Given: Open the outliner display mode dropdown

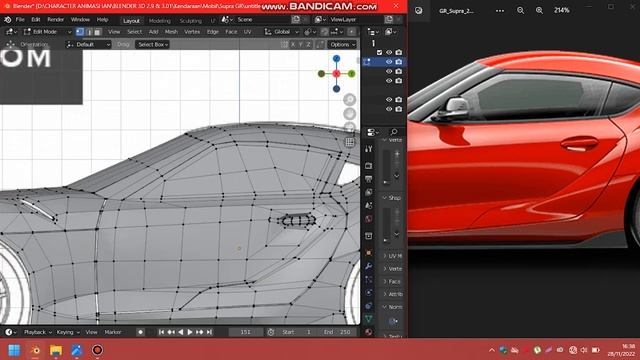Looking at the screenshot, I should point(390,32).
